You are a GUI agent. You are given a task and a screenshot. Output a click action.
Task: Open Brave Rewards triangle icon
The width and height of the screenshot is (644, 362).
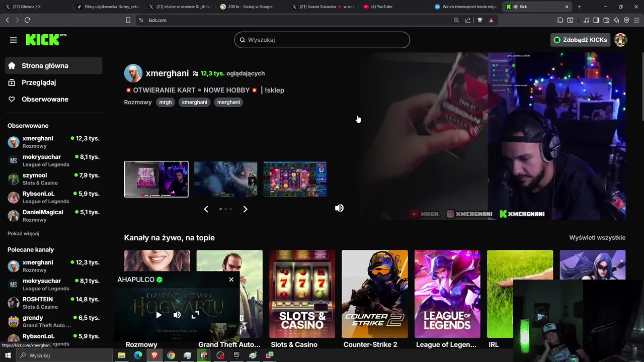491,20
